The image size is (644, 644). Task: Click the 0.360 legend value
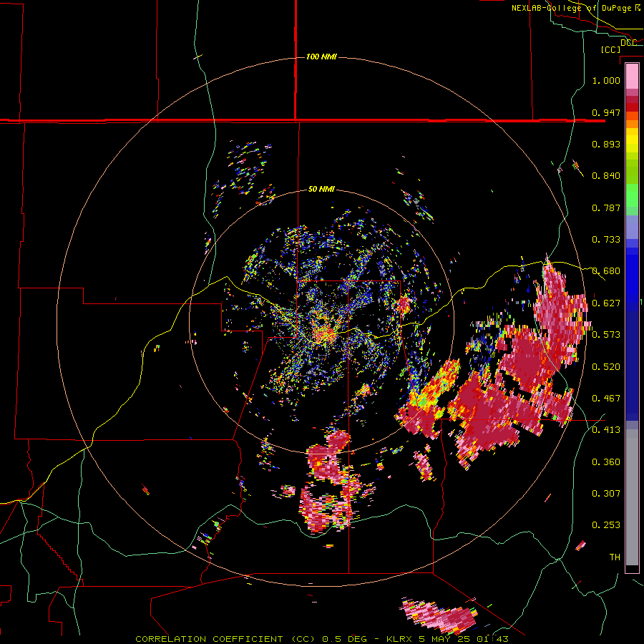tap(606, 462)
